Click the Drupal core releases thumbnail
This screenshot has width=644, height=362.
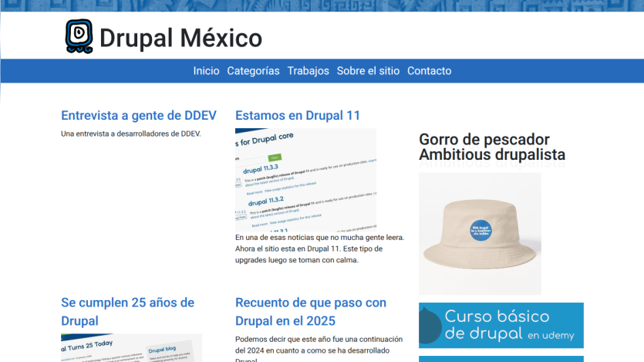coord(305,180)
